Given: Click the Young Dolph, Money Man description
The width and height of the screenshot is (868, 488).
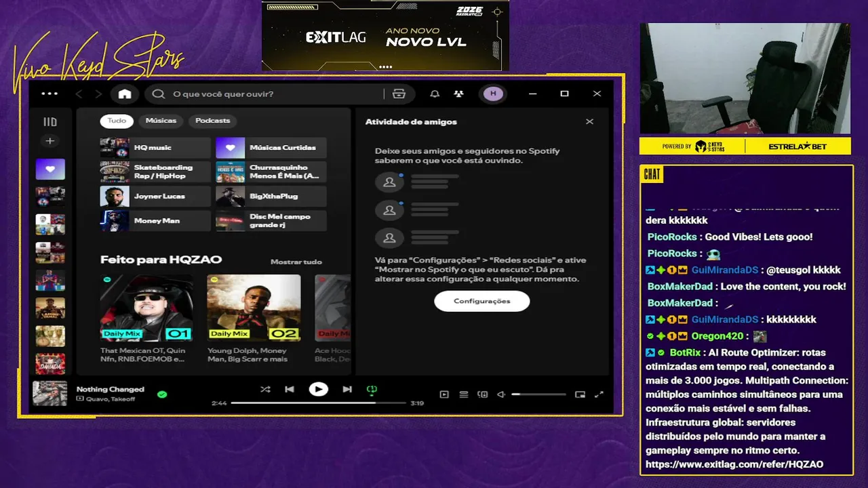Looking at the screenshot, I should [x=248, y=355].
